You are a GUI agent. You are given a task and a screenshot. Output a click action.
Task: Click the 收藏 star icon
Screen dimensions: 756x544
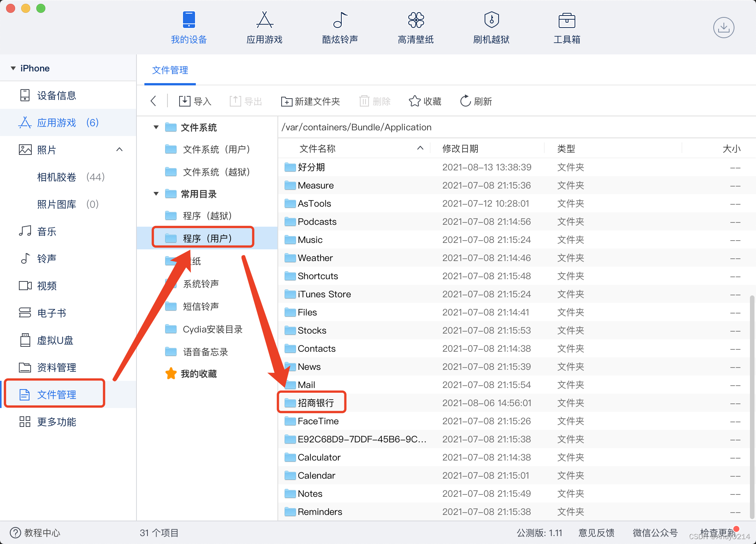pyautogui.click(x=415, y=101)
